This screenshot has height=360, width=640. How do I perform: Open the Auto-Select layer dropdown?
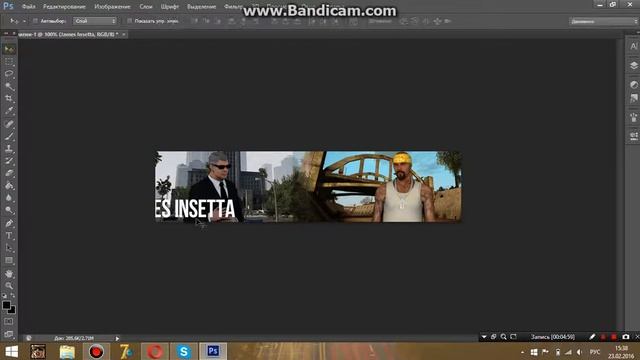pos(95,21)
